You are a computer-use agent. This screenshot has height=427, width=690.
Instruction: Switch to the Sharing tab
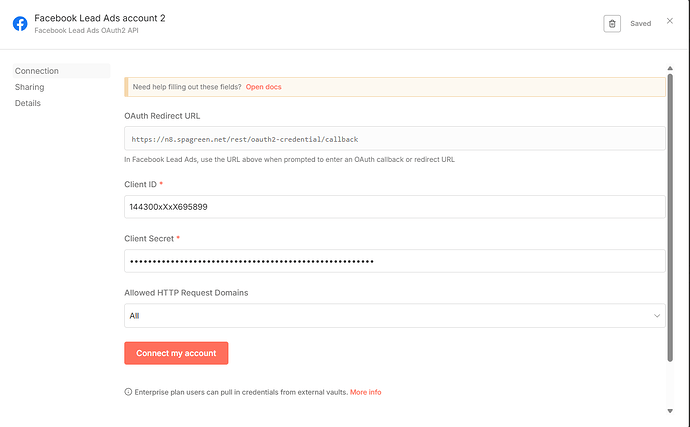click(x=29, y=87)
